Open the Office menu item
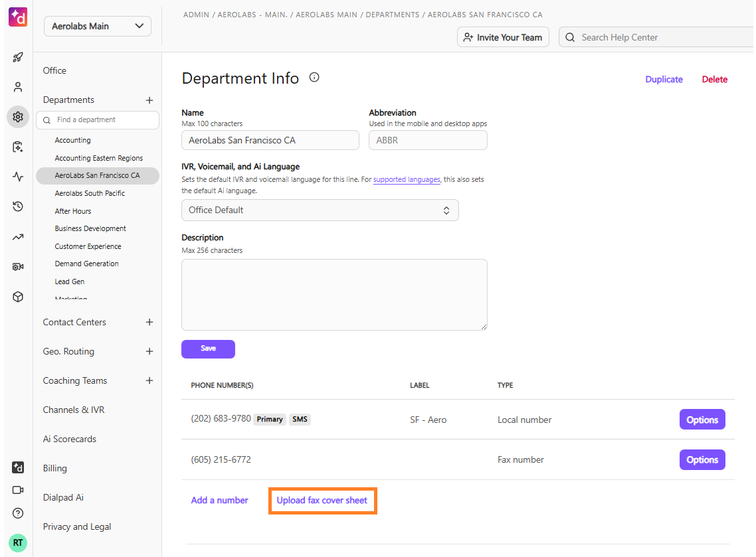Viewport: 756px width, 557px height. (x=54, y=70)
